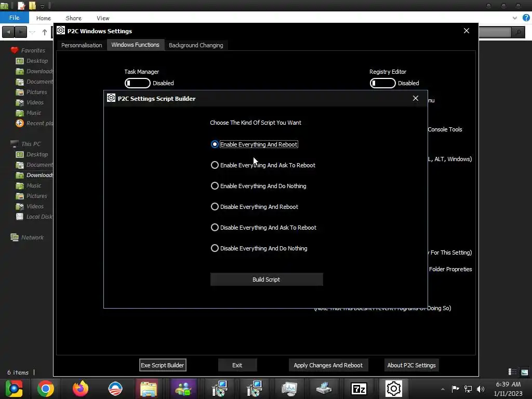Screen dimensions: 532x399
Task: Select Disable Everything And Do Nothing option
Action: click(259, 248)
